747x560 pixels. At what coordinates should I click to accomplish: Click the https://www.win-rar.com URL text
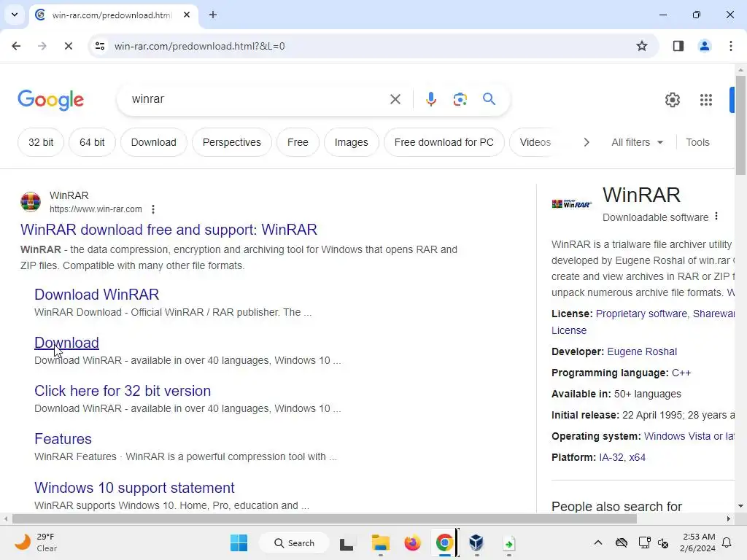[x=96, y=209]
